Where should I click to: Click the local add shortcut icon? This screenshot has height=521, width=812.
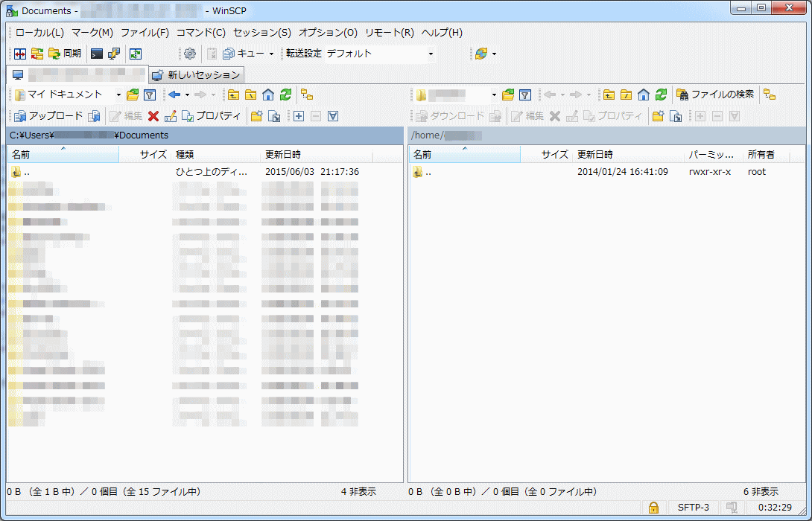pos(274,116)
